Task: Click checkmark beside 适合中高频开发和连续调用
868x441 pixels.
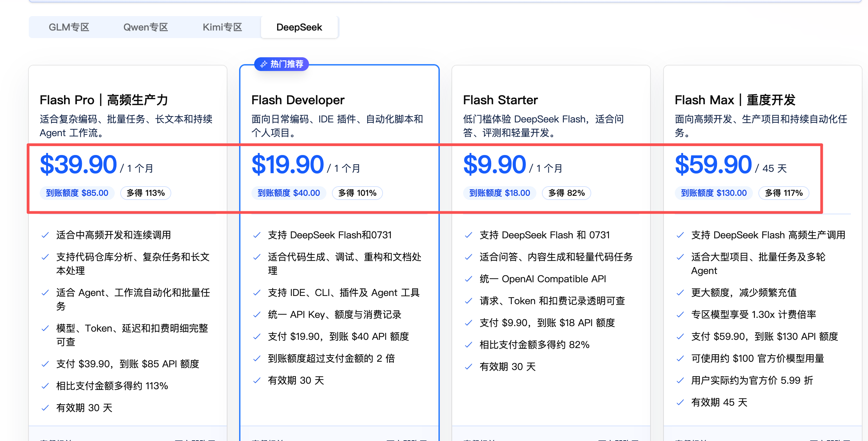Action: tap(45, 235)
